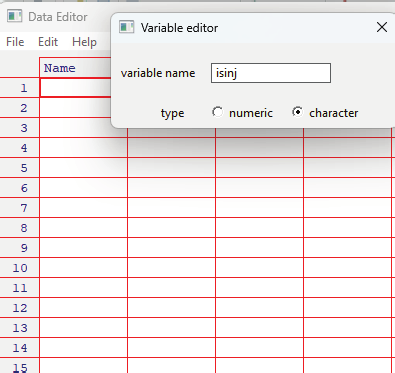Click the fourth column cell in row 6
Viewport: 395px width, 373px height.
(x=347, y=188)
